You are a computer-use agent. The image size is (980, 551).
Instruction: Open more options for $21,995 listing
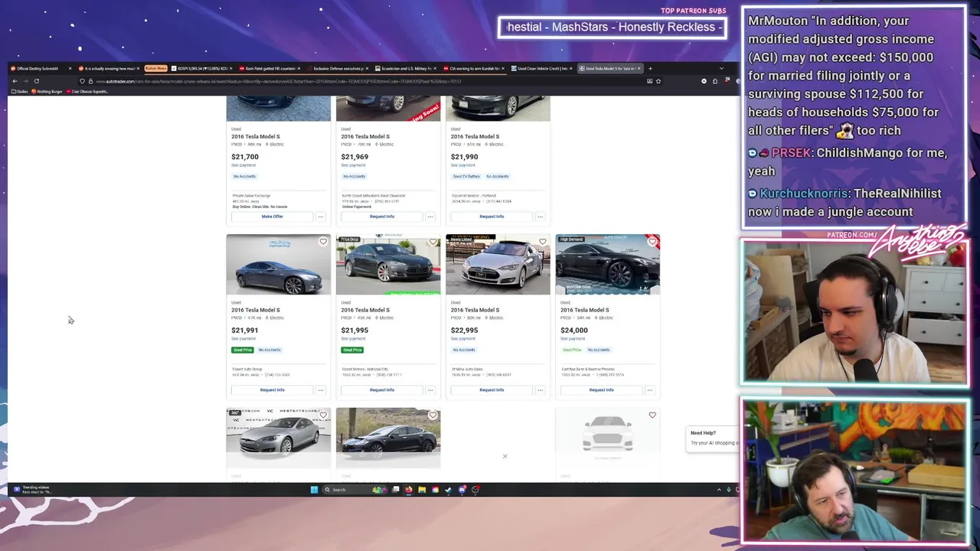click(430, 390)
